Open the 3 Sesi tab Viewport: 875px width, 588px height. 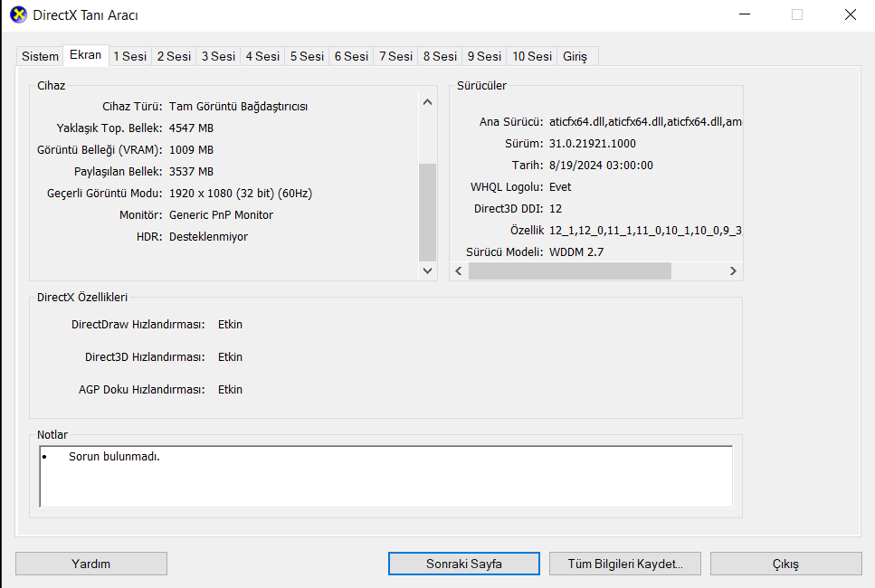pos(218,56)
